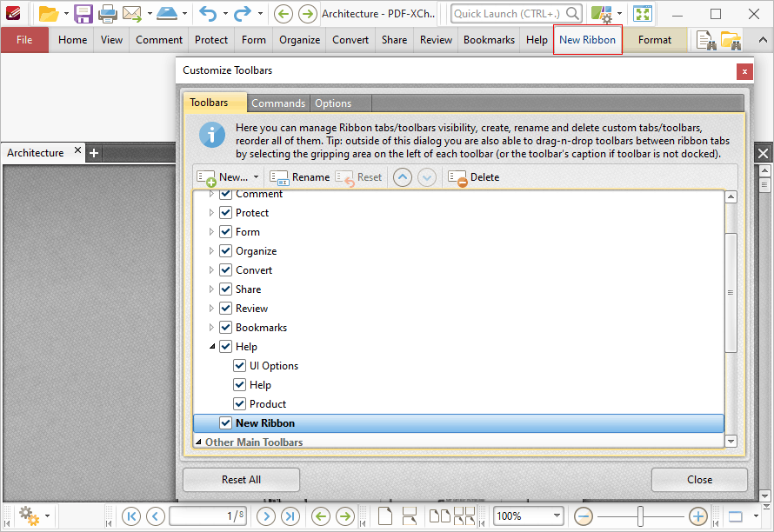The height and width of the screenshot is (532, 774).
Task: Click the first page navigation icon
Action: (131, 516)
